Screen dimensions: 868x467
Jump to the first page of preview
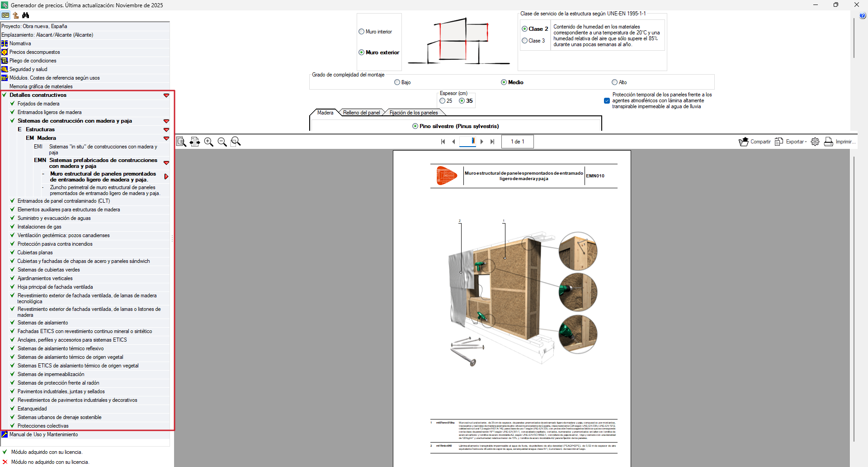(x=443, y=142)
